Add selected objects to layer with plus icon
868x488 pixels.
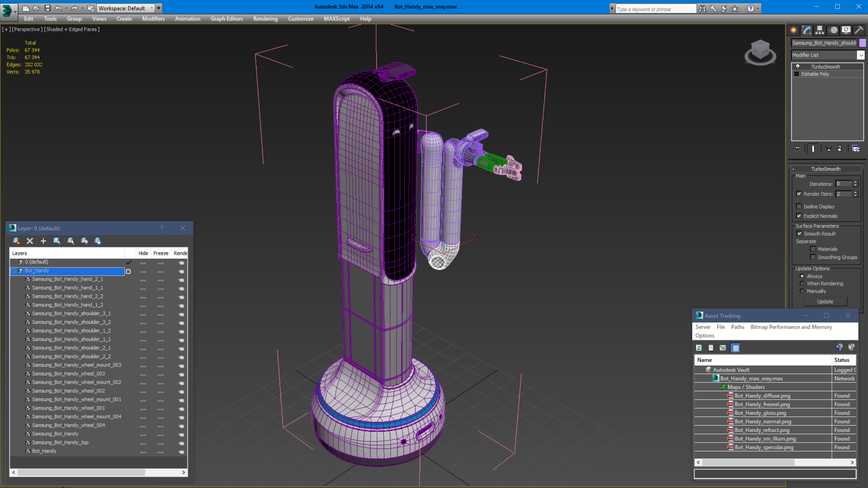(x=43, y=241)
